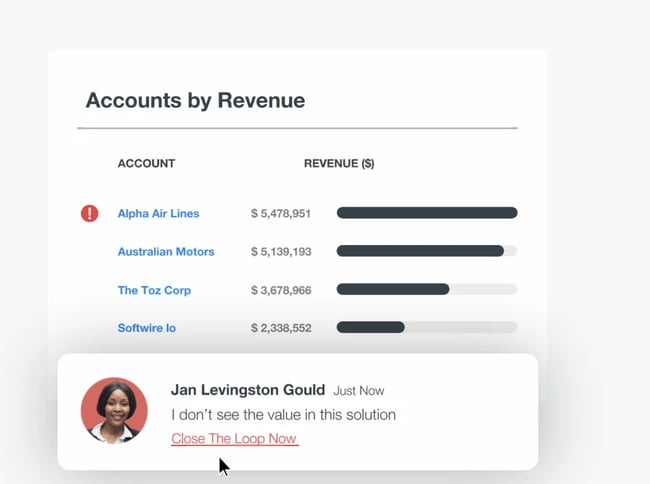Screen dimensions: 650x484
Task: Click The Toz Corp revenue bar
Action: tap(393, 290)
